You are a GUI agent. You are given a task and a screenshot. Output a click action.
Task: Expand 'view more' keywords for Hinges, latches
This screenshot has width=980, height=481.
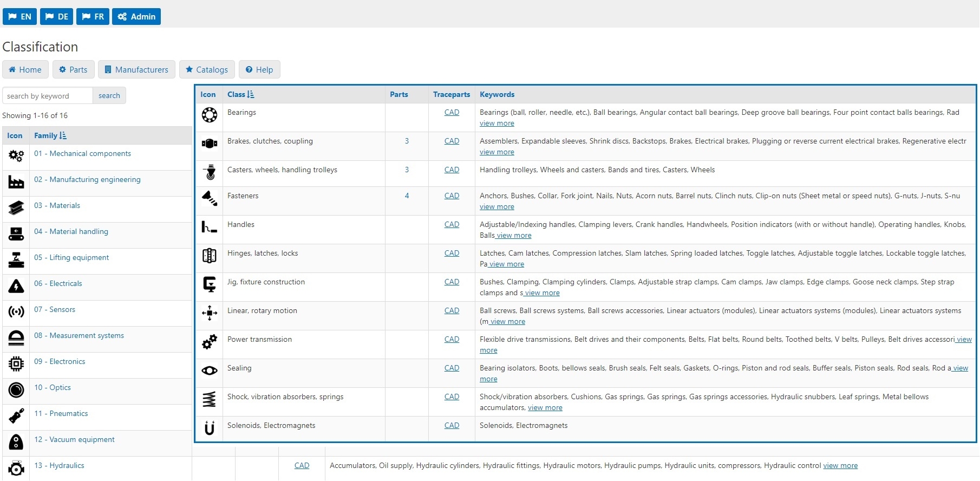(x=507, y=264)
